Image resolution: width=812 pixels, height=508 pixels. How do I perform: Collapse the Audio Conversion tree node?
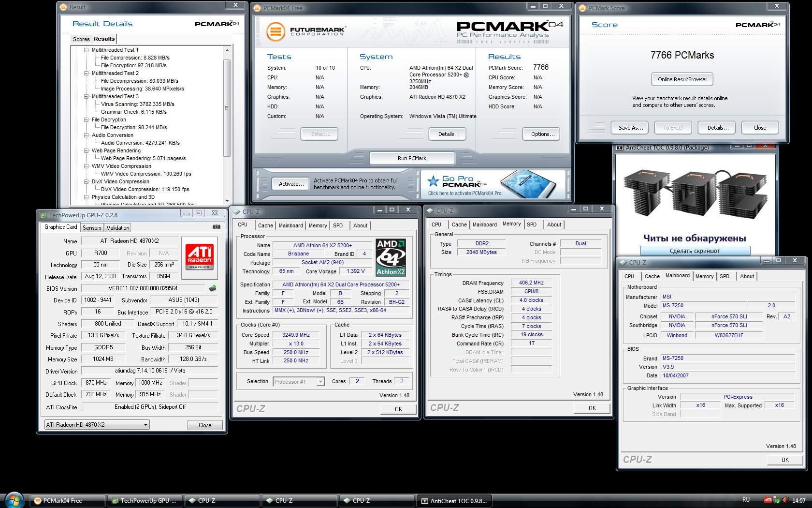click(x=87, y=135)
